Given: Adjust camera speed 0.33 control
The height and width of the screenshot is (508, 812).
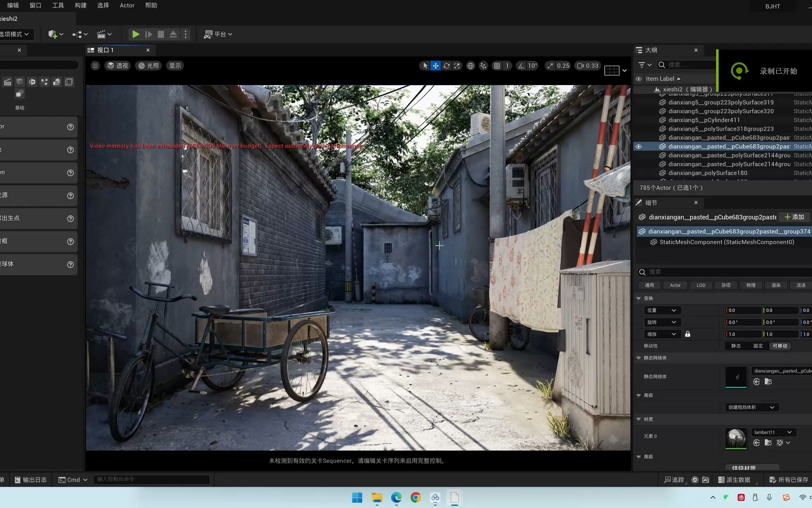Looking at the screenshot, I should [x=588, y=66].
